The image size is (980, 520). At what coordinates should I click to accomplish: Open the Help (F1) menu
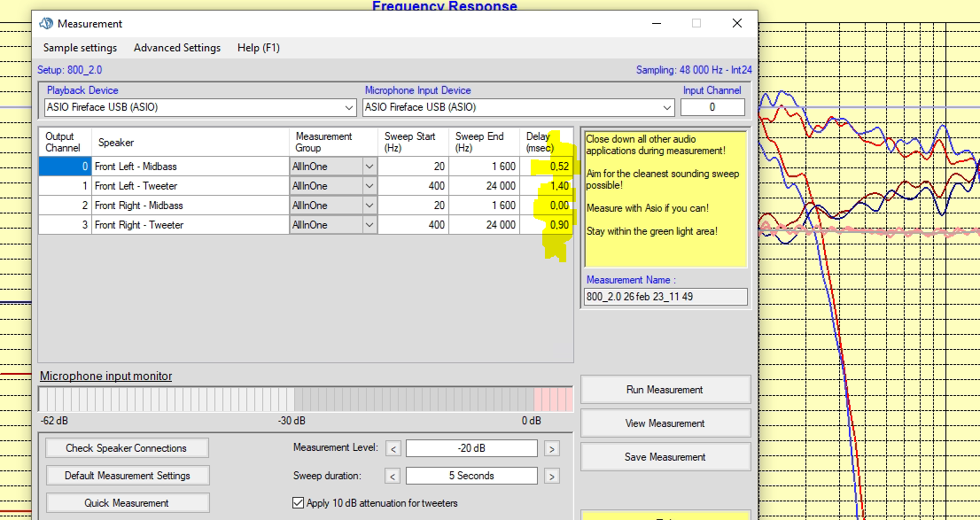click(258, 48)
